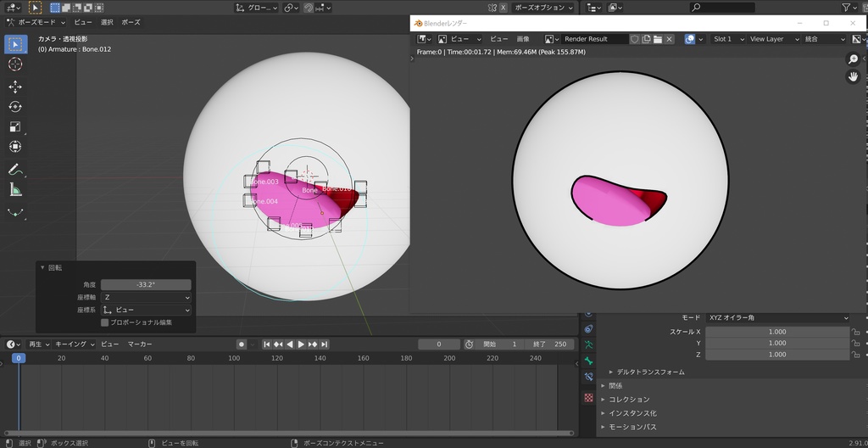The height and width of the screenshot is (448, 868).
Task: Open Slot 1 dropdown in render window
Action: pos(727,39)
